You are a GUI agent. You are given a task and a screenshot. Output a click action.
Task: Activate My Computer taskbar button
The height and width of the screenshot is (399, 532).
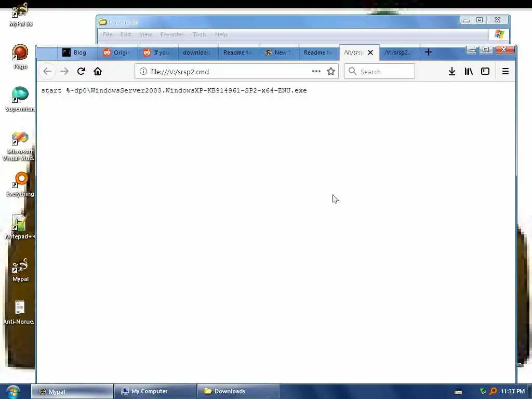(155, 392)
